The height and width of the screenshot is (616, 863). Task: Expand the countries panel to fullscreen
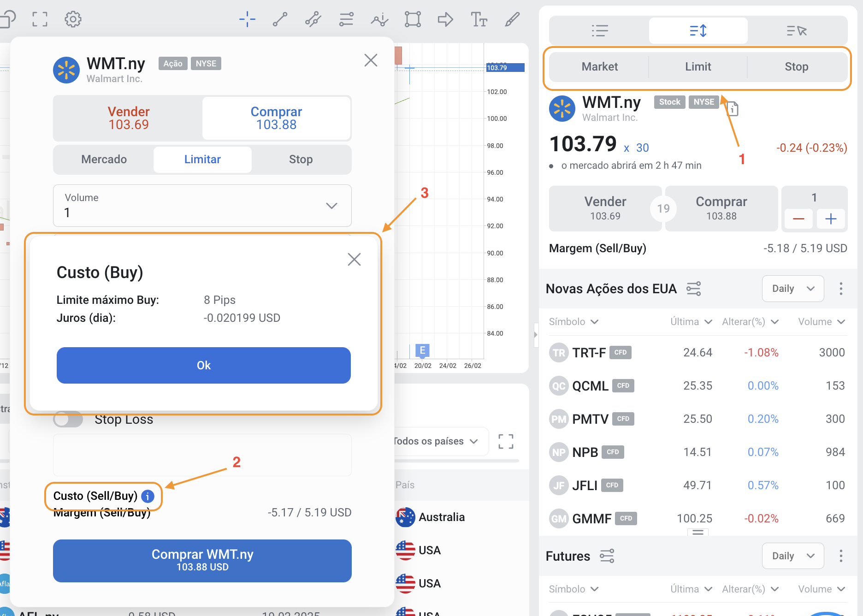[506, 441]
